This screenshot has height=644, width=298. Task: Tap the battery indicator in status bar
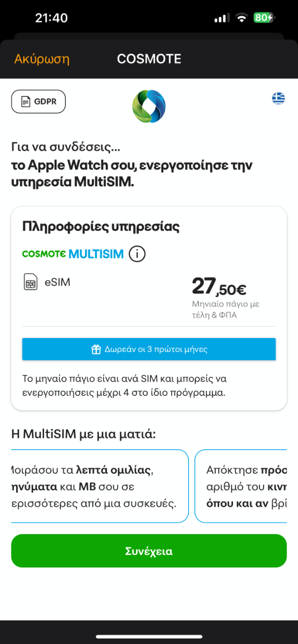coord(264,18)
